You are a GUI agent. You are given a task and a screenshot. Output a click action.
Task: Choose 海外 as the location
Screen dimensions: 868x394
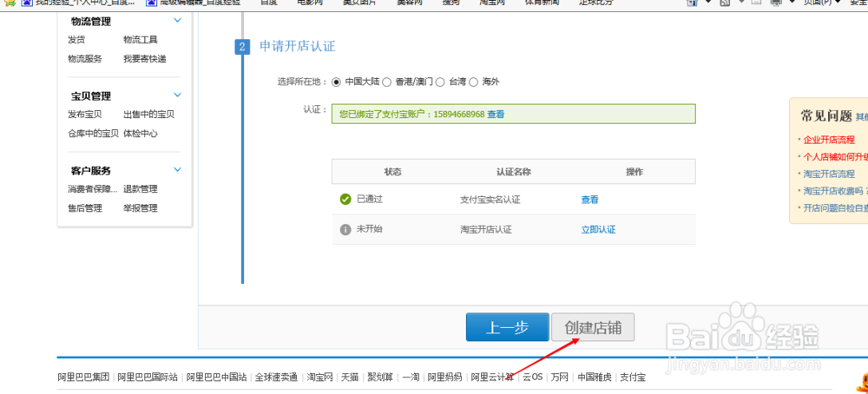[473, 82]
